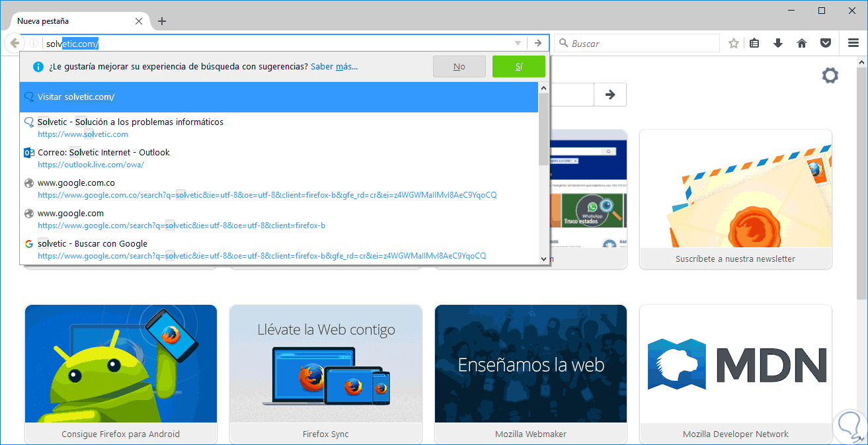This screenshot has width=868, height=445.
Task: Open the downloads arrow icon
Action: [x=778, y=44]
